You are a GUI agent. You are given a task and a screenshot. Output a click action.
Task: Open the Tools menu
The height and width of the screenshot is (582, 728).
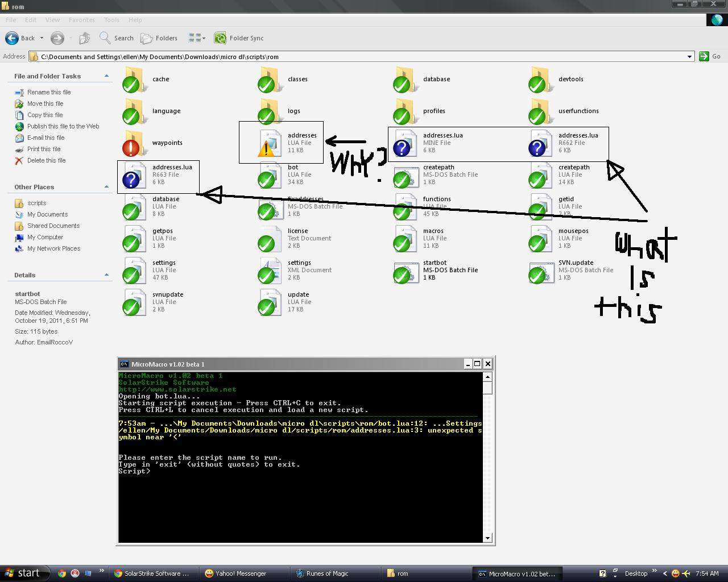[111, 20]
